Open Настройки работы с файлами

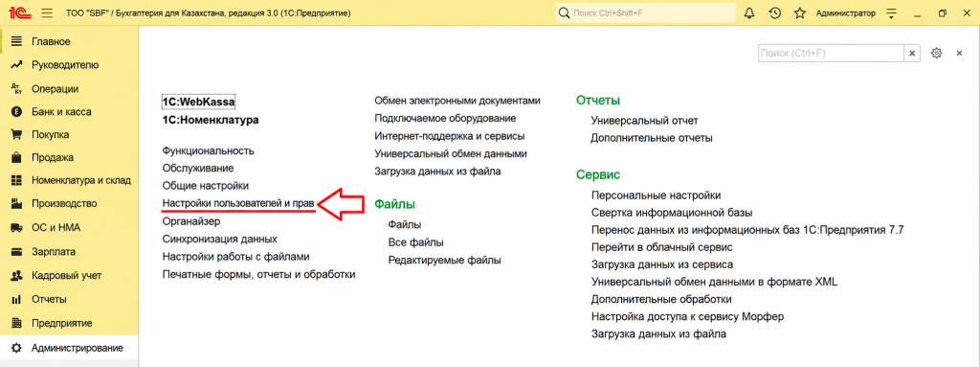[x=235, y=257]
